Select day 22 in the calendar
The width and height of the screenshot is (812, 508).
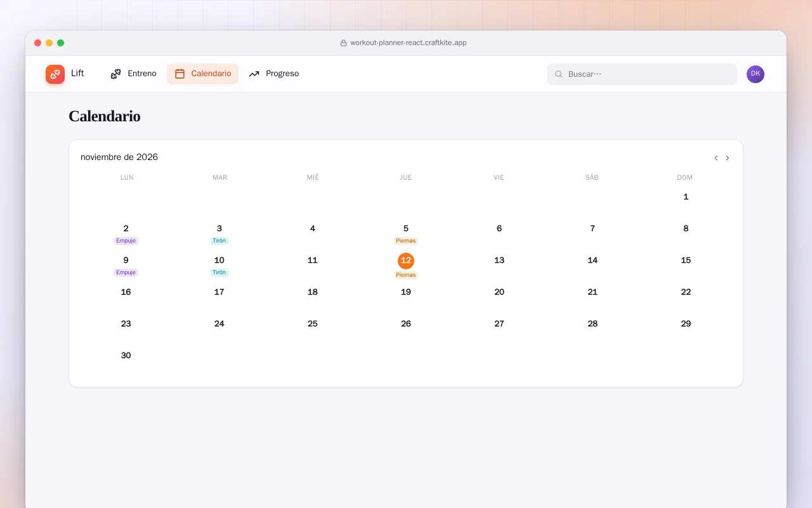point(686,292)
